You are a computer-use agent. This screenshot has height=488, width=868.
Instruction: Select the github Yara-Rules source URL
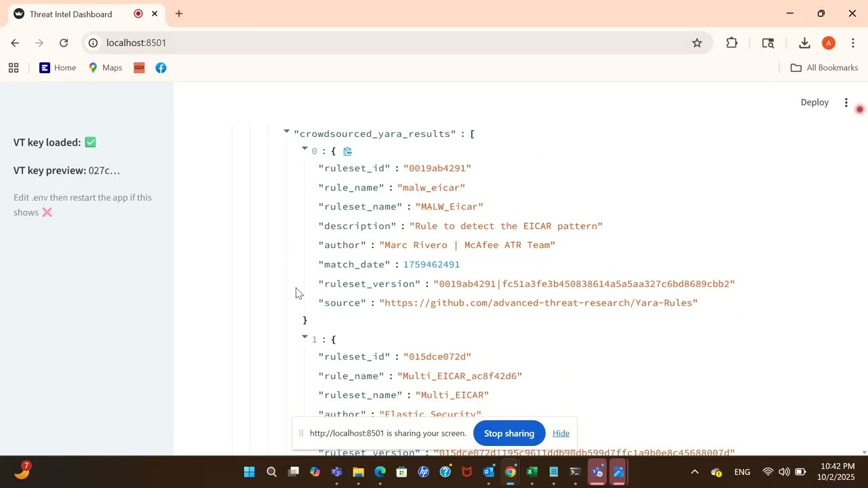point(538,303)
